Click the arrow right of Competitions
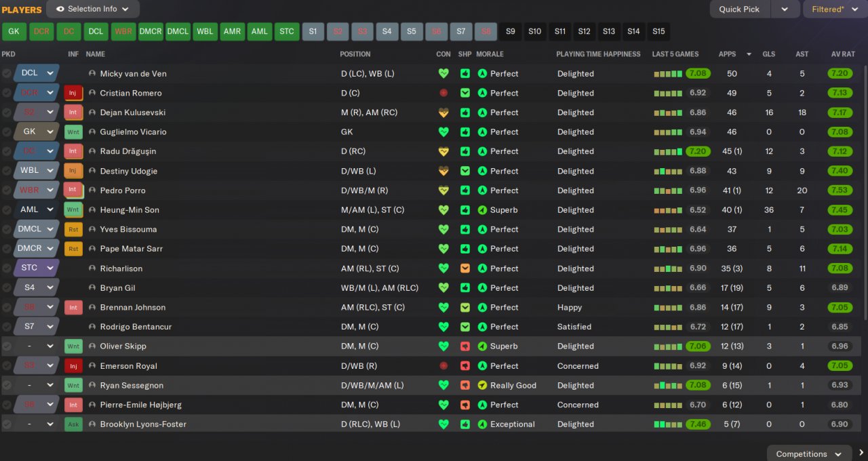 861,453
